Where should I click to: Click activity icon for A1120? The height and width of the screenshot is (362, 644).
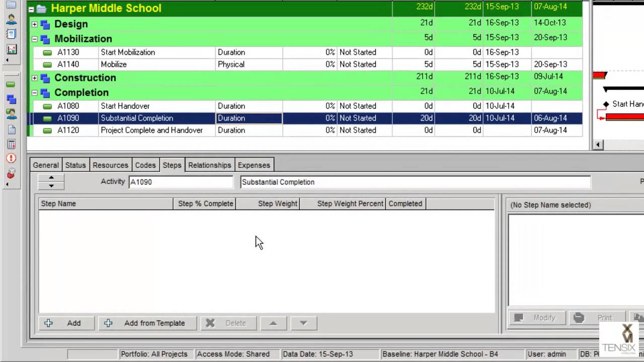(x=47, y=130)
